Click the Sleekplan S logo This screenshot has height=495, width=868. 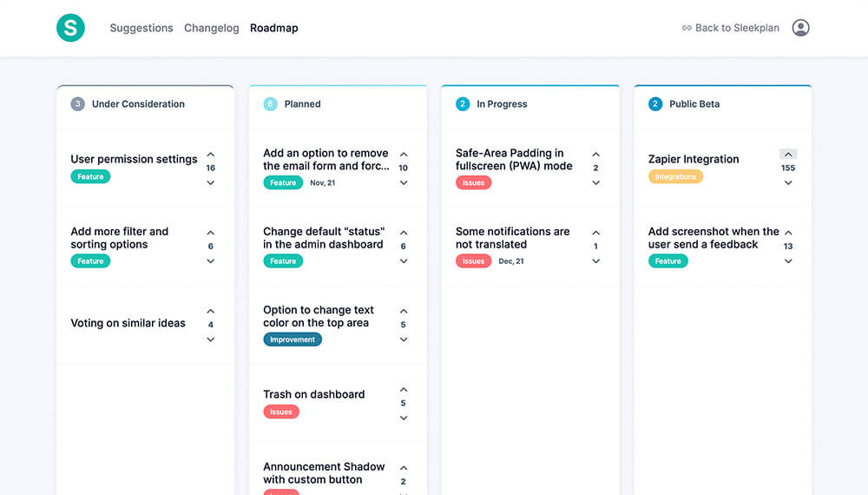[x=70, y=28]
